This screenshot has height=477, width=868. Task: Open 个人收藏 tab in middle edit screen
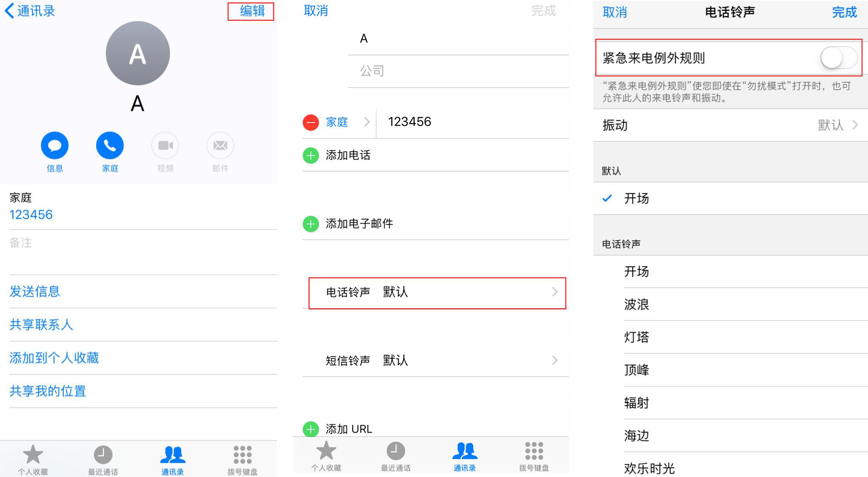click(326, 456)
